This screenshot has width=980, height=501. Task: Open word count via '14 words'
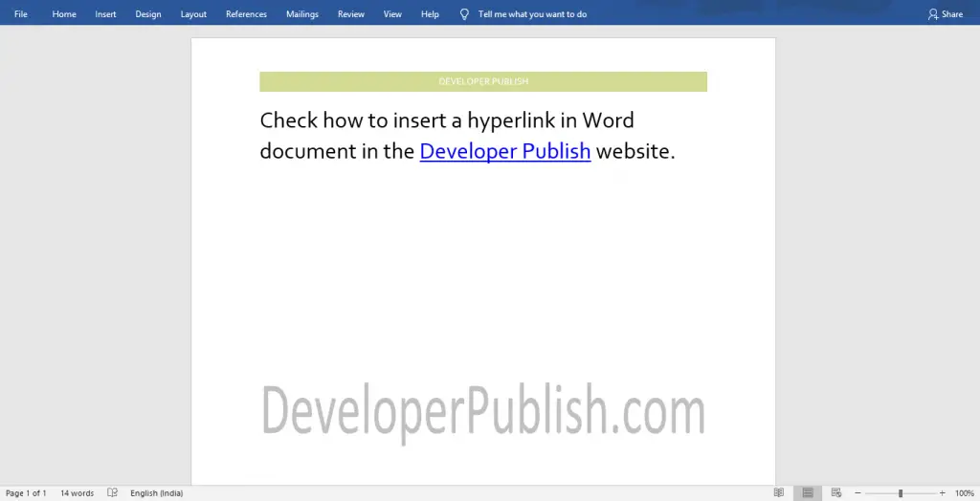(x=77, y=493)
